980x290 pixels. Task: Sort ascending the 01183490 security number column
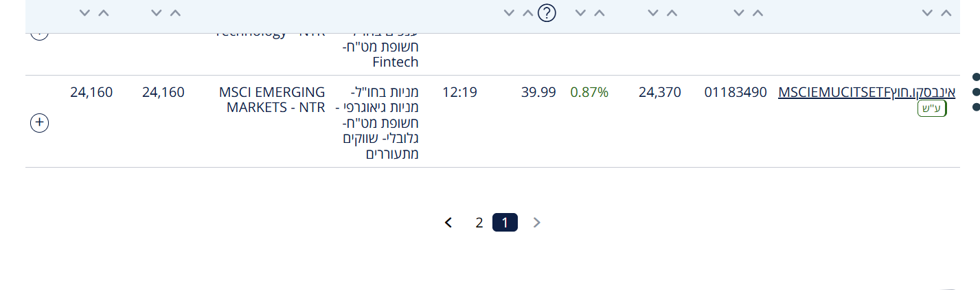click(x=757, y=13)
